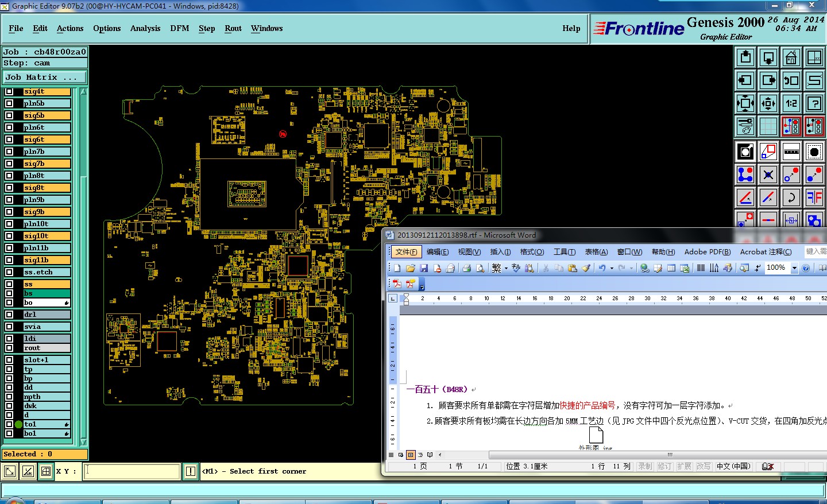Toggle the ss.etch layer checkbox
This screenshot has width=827, height=504.
click(x=9, y=272)
